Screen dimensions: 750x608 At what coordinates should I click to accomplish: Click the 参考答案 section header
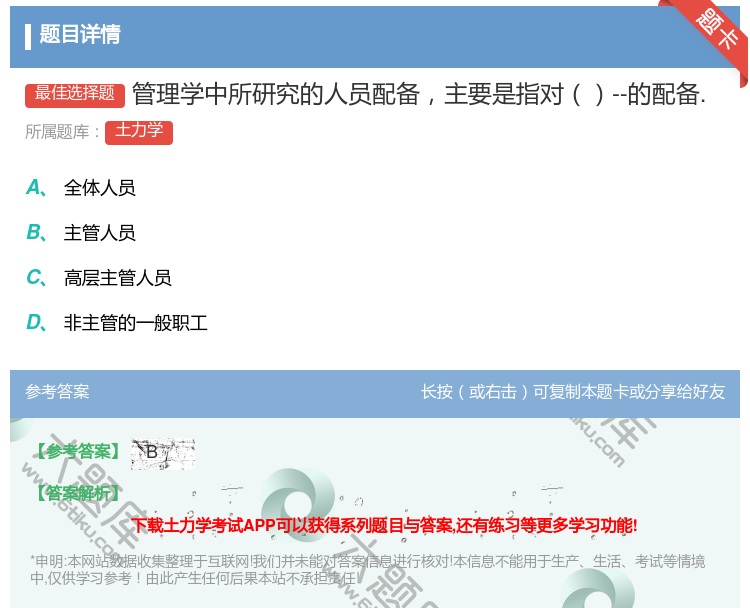(x=57, y=392)
